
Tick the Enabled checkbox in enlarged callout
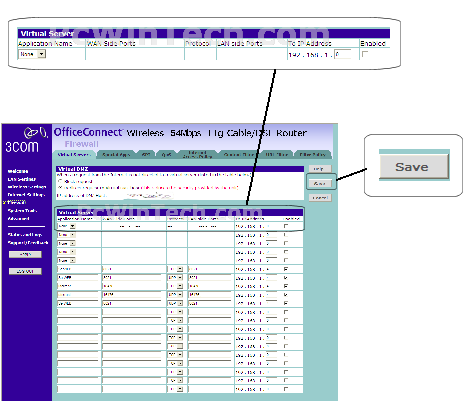point(365,54)
